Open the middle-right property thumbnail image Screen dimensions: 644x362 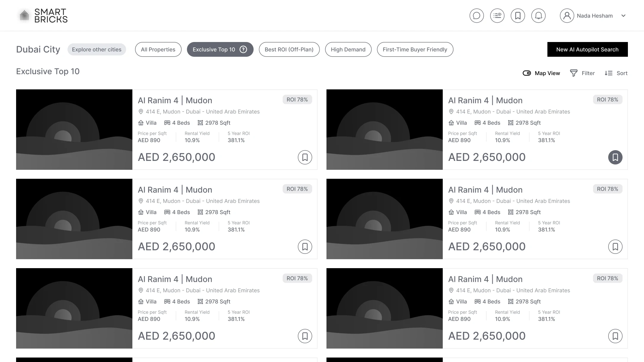[385, 219]
